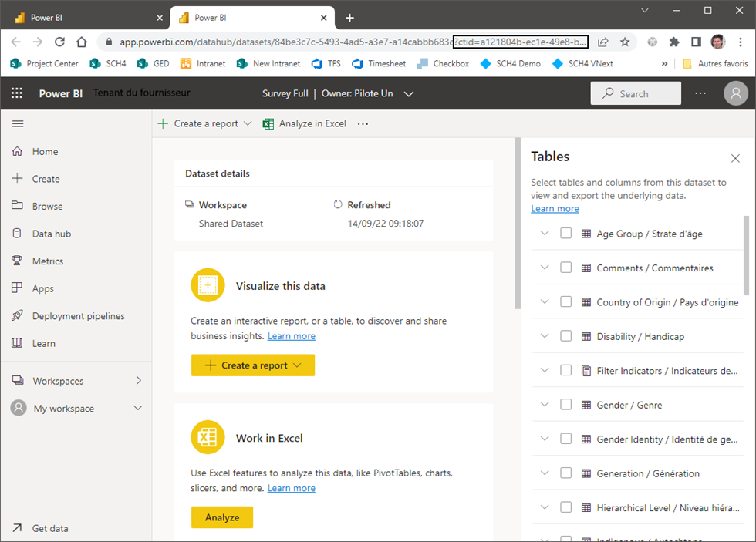
Task: Click the yellow Create a report button
Action: [253, 365]
